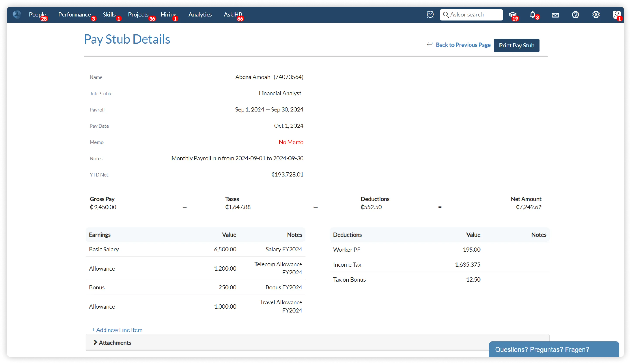This screenshot has width=631, height=364.
Task: Click the Back to Previous Page link
Action: click(463, 45)
